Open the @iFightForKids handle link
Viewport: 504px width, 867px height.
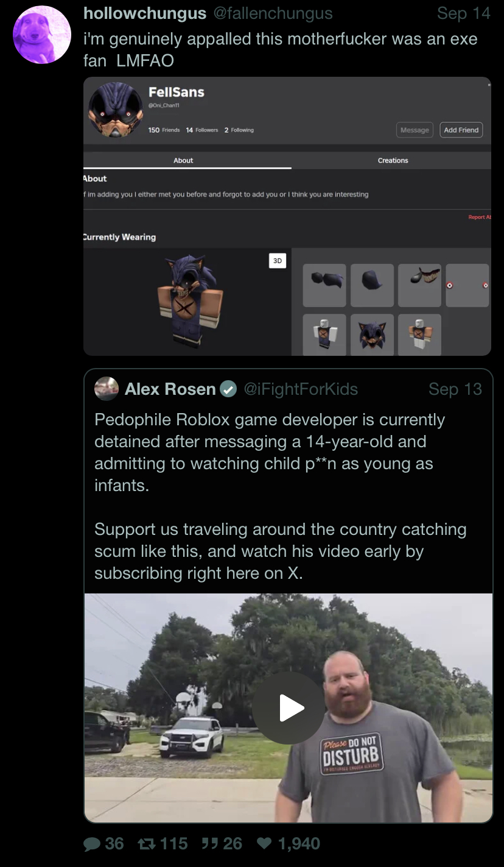pyautogui.click(x=301, y=389)
